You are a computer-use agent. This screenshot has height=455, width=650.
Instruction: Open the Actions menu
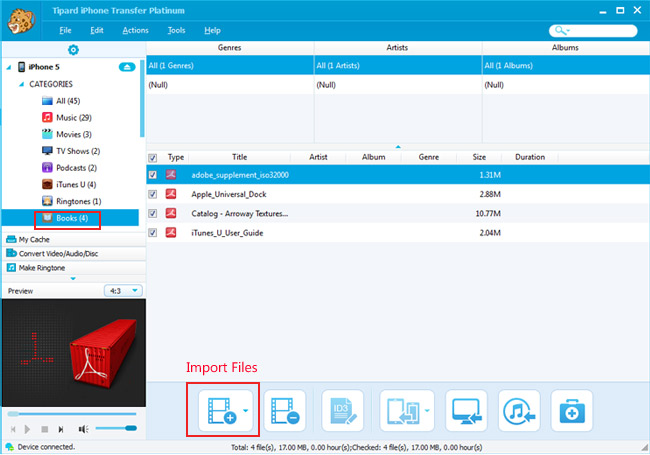pyautogui.click(x=135, y=30)
